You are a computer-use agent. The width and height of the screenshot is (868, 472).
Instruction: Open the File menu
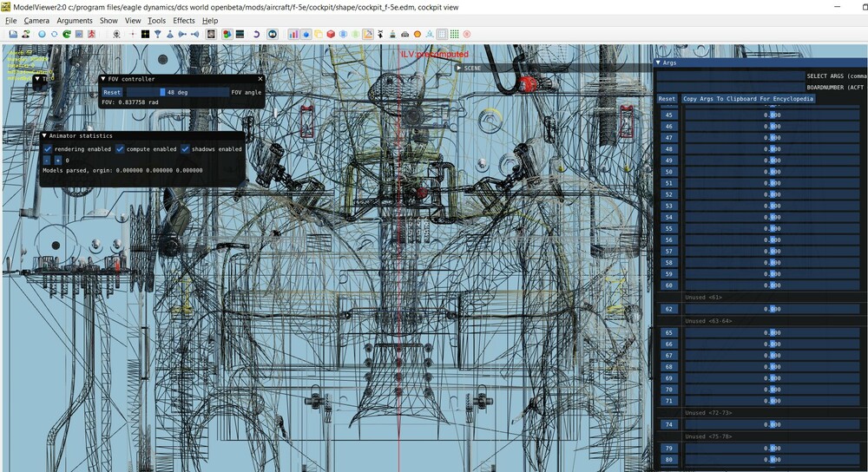point(11,21)
